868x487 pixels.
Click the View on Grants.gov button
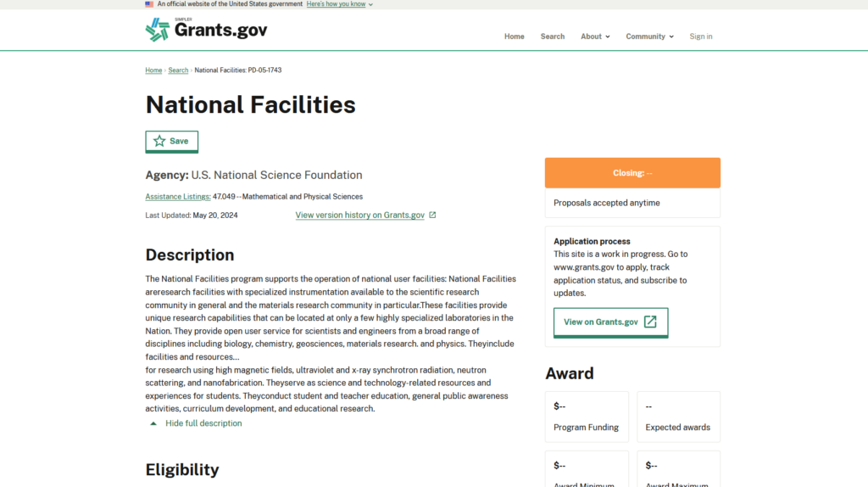click(610, 322)
